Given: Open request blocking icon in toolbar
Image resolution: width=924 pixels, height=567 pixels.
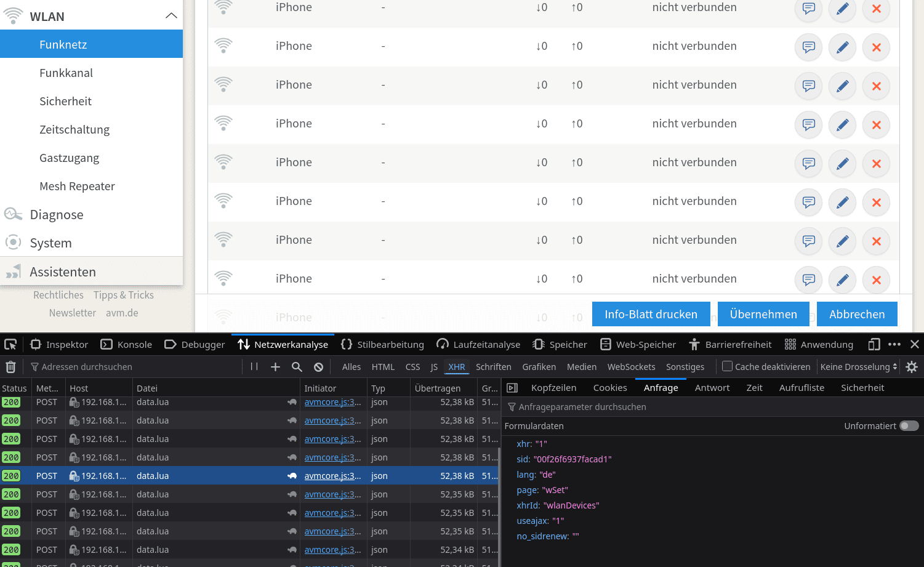Looking at the screenshot, I should [x=318, y=367].
